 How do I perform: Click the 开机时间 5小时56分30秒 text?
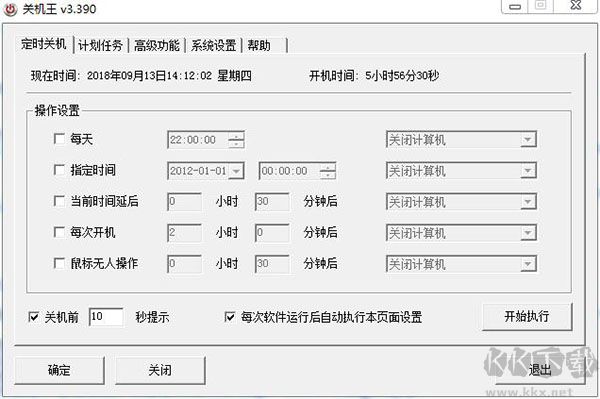click(374, 75)
